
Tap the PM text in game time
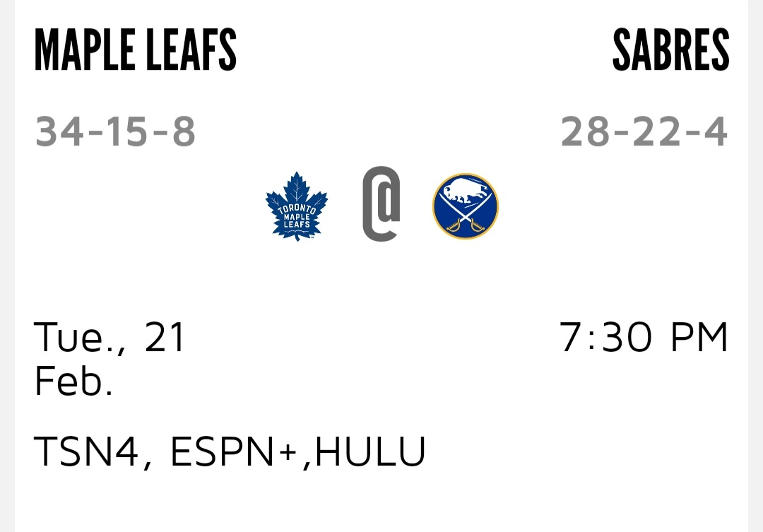[x=699, y=337]
